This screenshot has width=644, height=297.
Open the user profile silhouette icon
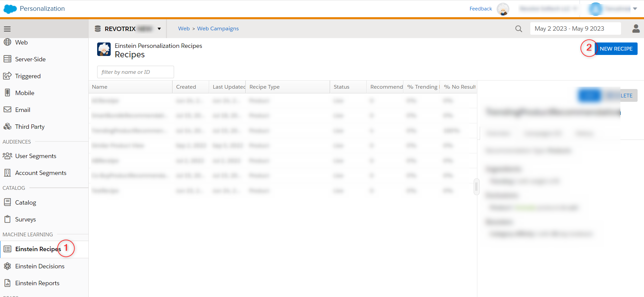tap(636, 29)
